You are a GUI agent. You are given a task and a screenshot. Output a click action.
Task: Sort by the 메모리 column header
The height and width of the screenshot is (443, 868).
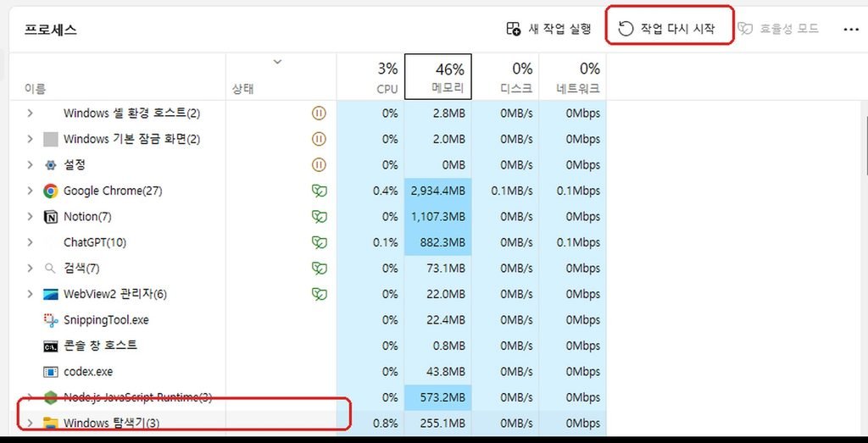click(x=438, y=77)
